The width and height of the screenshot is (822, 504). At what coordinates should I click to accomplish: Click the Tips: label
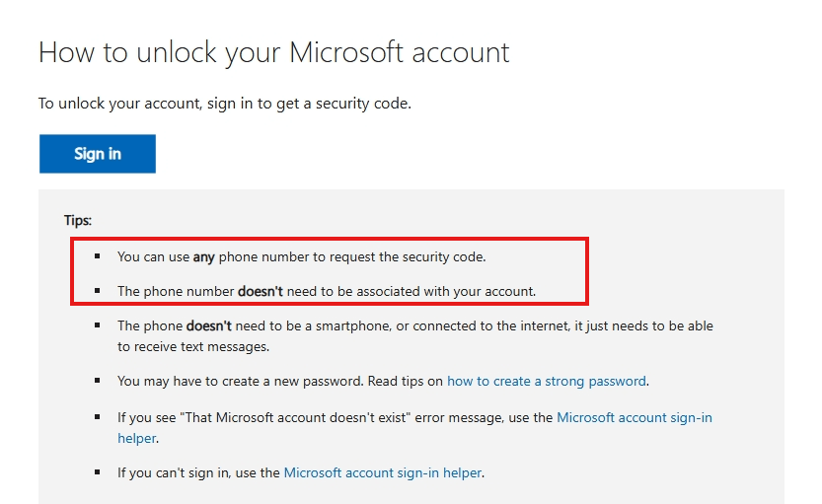point(78,220)
